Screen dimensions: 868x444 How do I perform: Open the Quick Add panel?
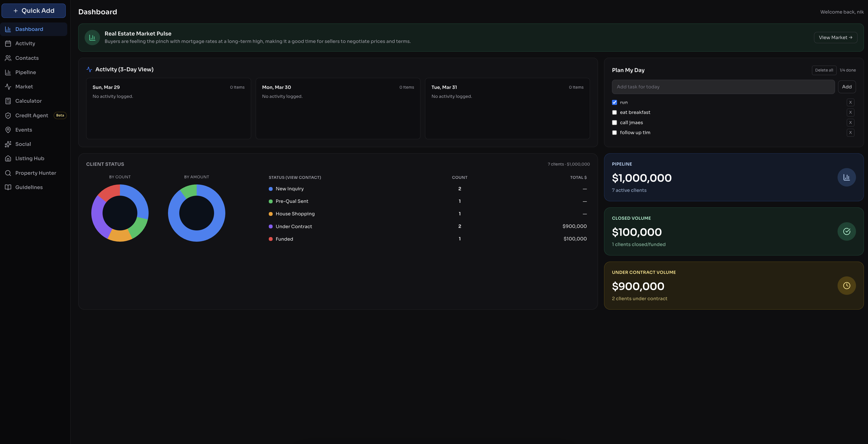pos(33,10)
